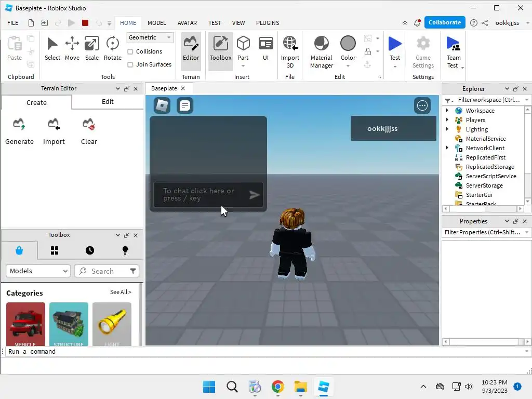Click the Roblox logo menu in viewport
Screen dimensions: 532x399
tap(162, 105)
